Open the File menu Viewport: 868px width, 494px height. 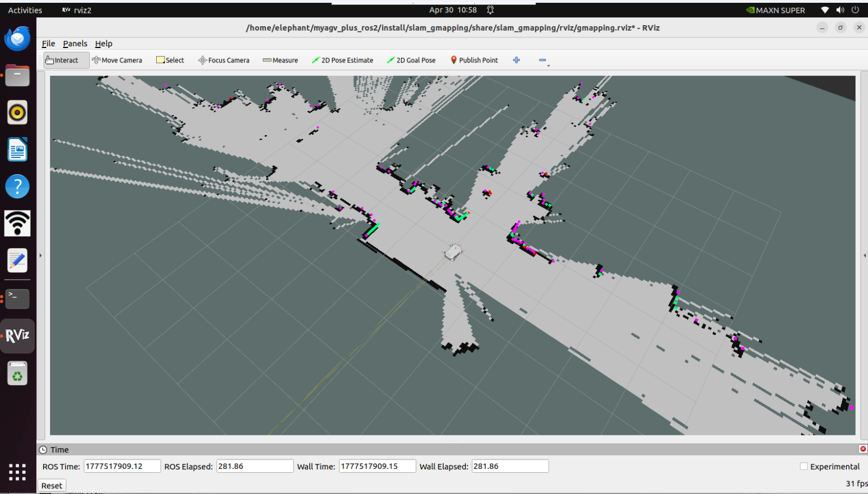49,44
